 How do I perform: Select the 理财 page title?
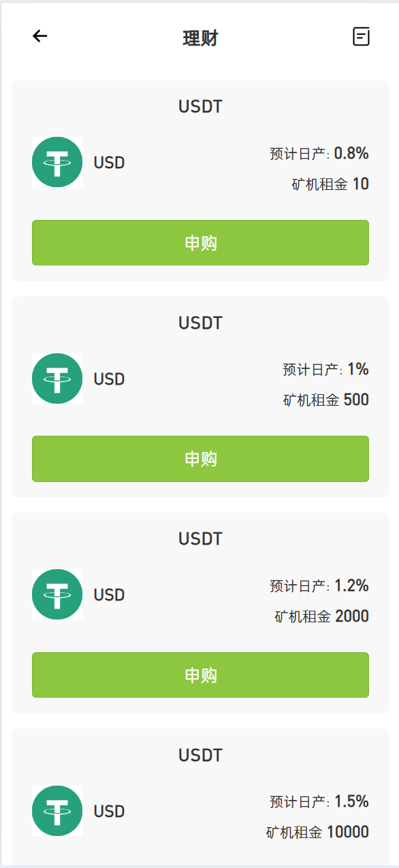click(x=200, y=38)
